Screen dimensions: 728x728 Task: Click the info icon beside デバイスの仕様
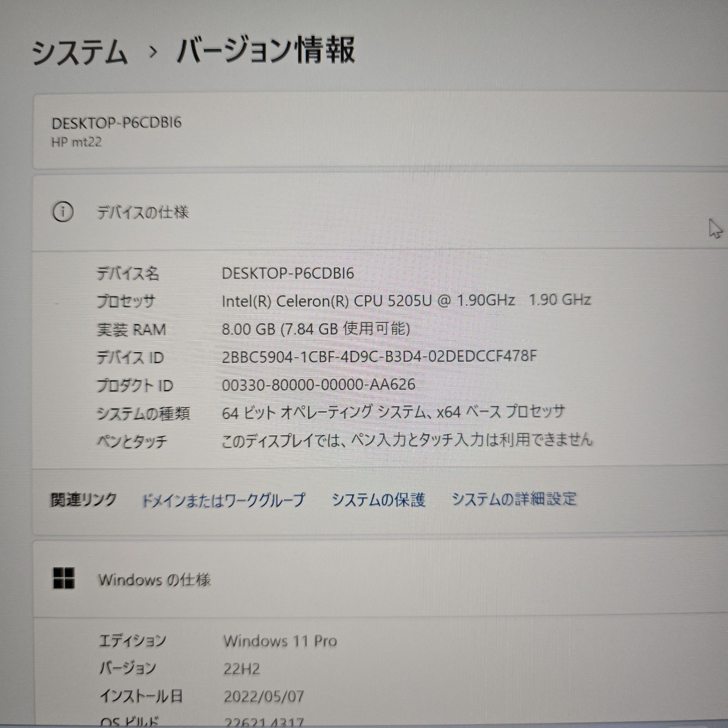click(x=63, y=212)
